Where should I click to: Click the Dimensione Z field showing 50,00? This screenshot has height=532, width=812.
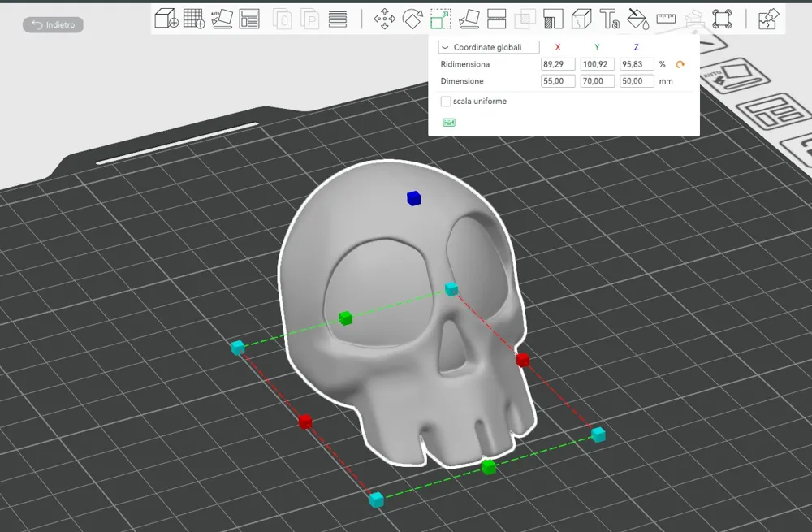[x=637, y=80]
